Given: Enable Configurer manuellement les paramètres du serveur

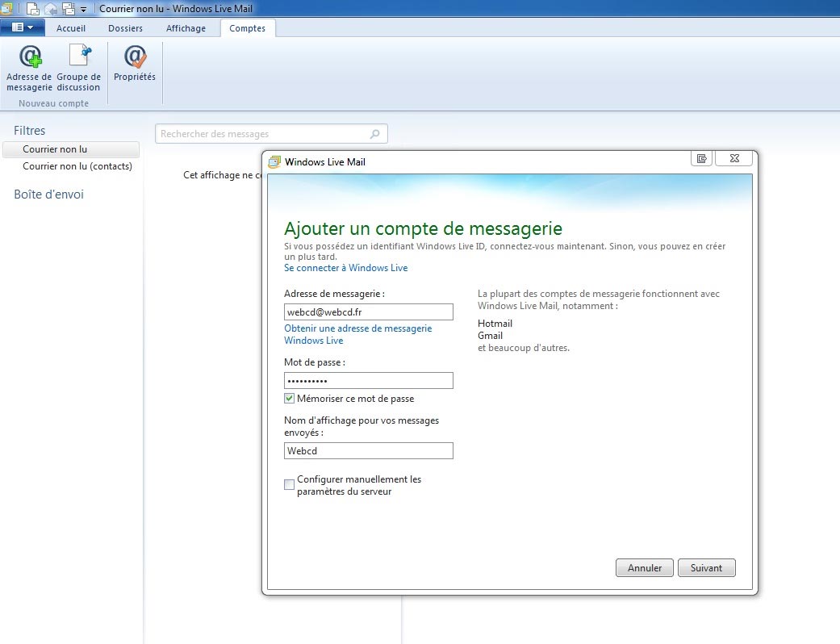Looking at the screenshot, I should (290, 485).
